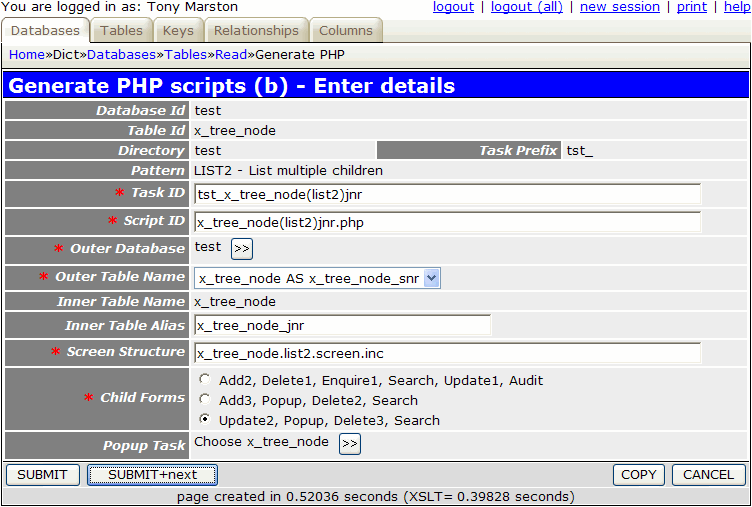Switch to the Tables tab
This screenshot has height=507, width=752.
click(x=121, y=31)
